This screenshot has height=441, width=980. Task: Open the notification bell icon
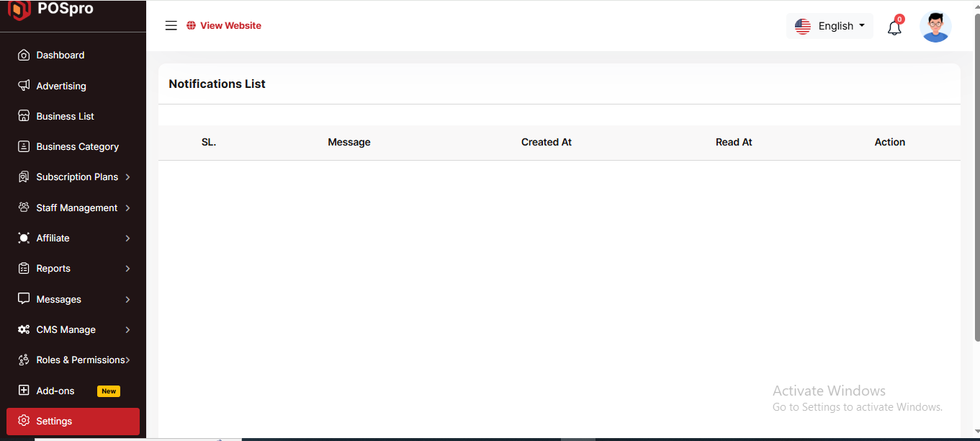tap(894, 28)
